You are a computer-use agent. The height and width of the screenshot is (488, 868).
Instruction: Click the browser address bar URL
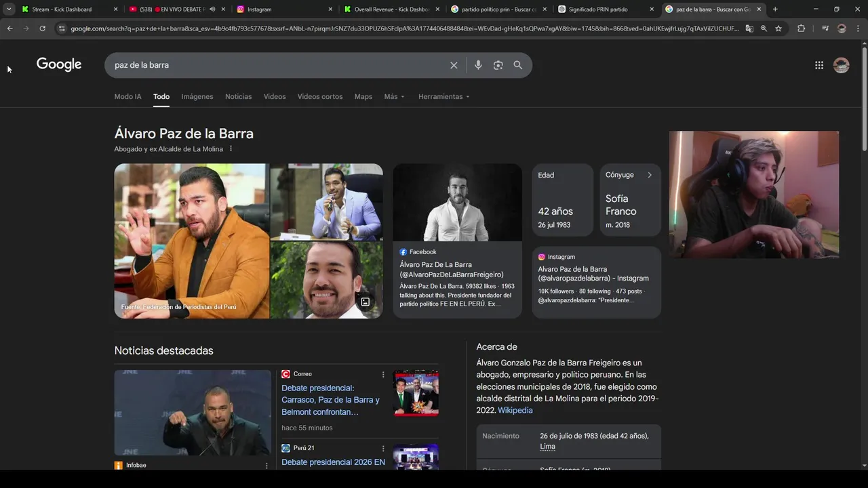point(404,28)
